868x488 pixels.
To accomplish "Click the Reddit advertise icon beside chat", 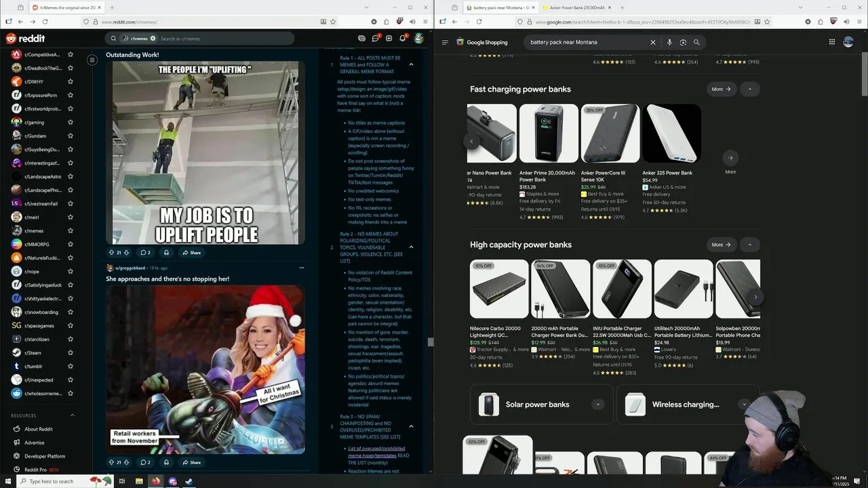I will click(x=361, y=39).
